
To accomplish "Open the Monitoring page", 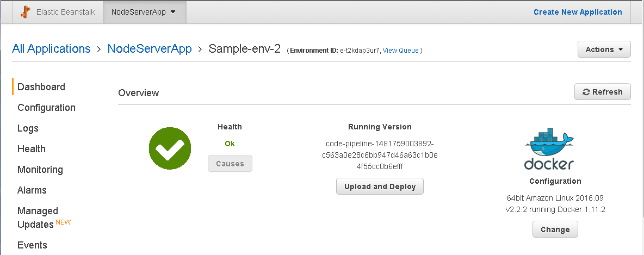I will (x=40, y=170).
